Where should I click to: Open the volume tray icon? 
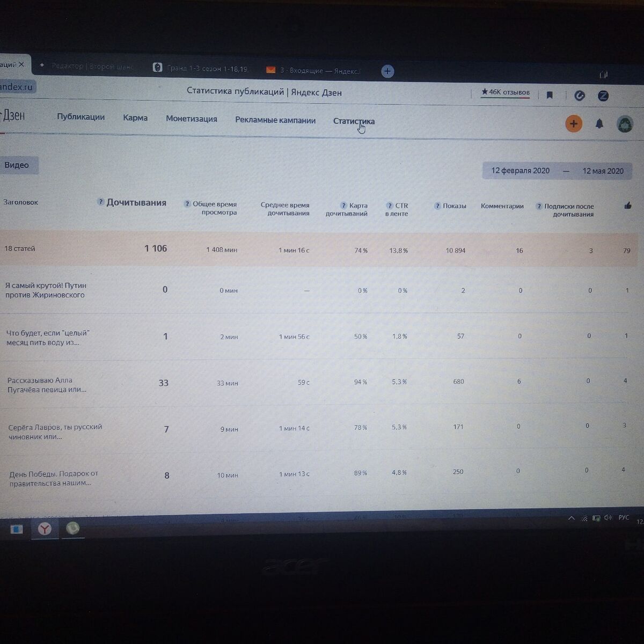pos(608,518)
